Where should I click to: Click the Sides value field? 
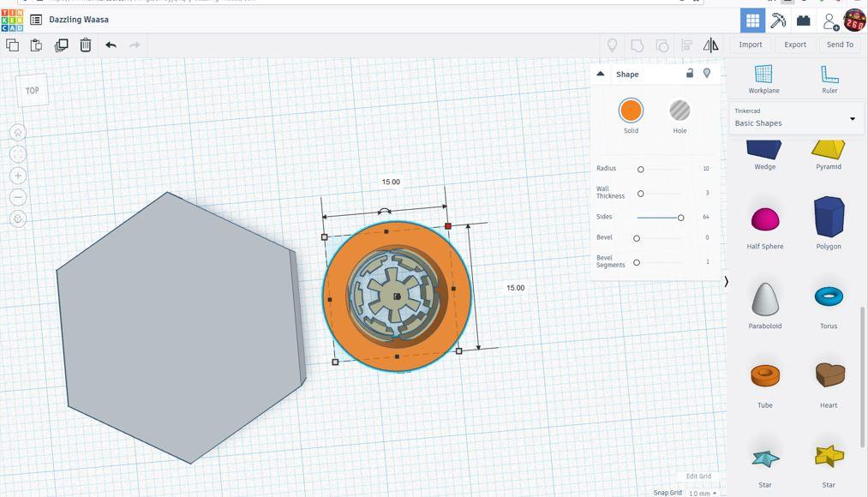pyautogui.click(x=704, y=217)
